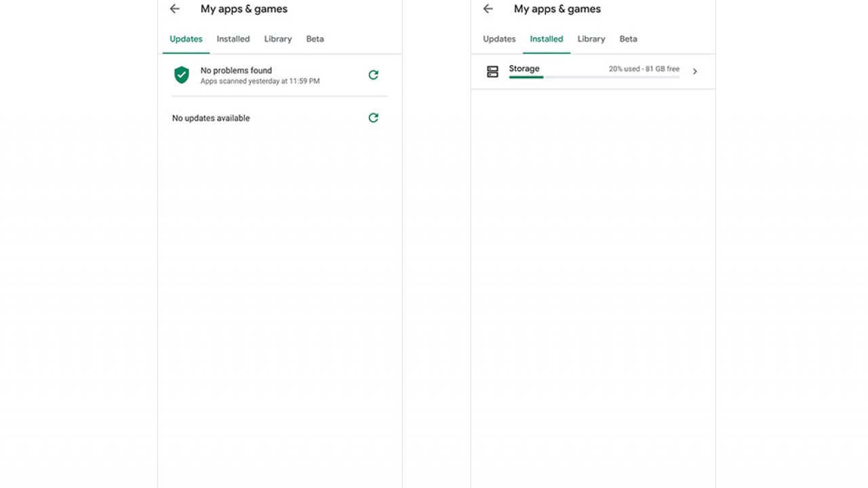Tap the 20% used - 81 GB free label
Image resolution: width=868 pixels, height=488 pixels.
pos(644,69)
